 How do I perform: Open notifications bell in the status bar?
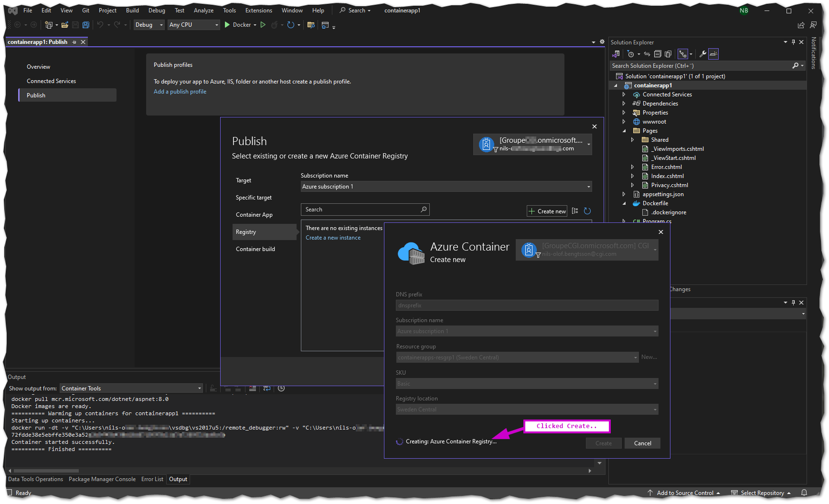(x=804, y=493)
